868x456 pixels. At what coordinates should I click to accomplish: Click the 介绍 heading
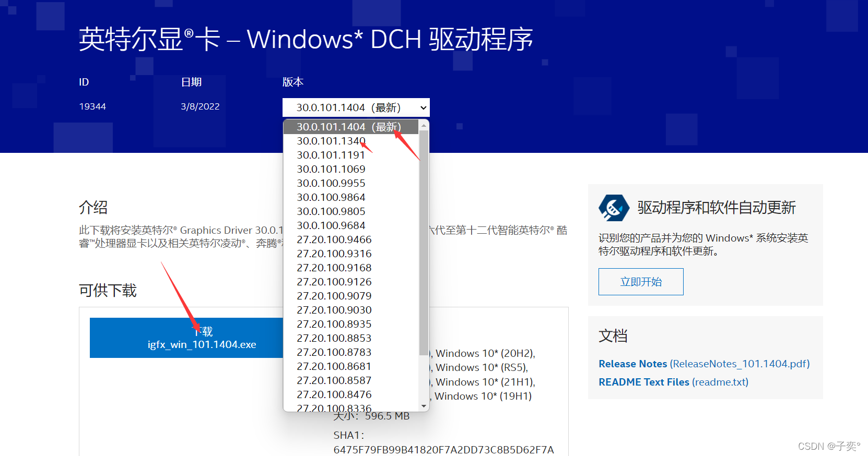93,207
